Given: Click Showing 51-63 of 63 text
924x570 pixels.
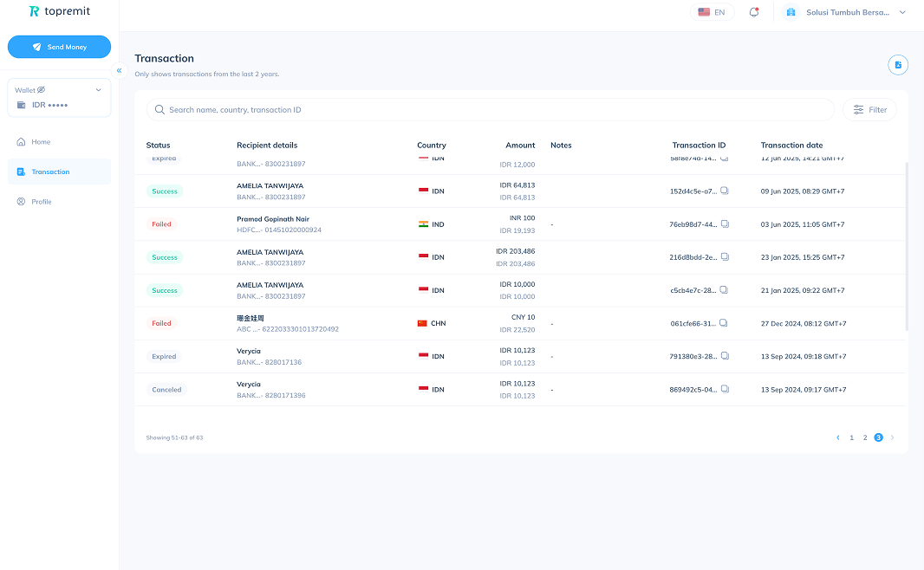Looking at the screenshot, I should (174, 437).
